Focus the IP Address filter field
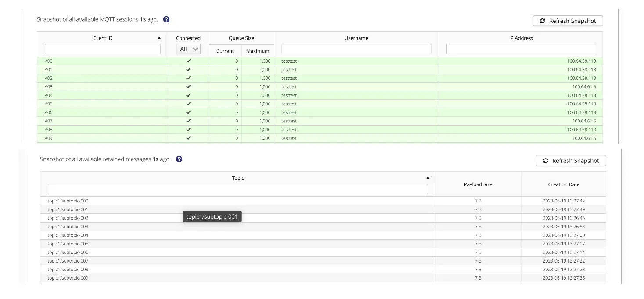Image resolution: width=644 pixels, height=299 pixels. pos(521,49)
